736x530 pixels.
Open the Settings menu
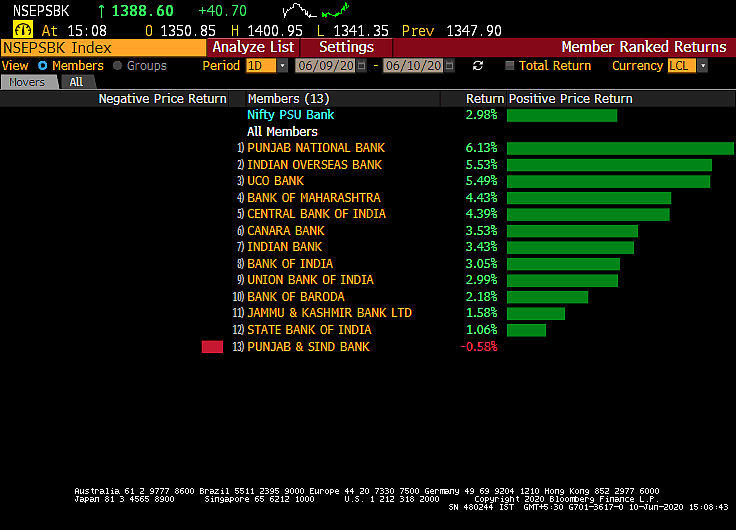(x=346, y=47)
